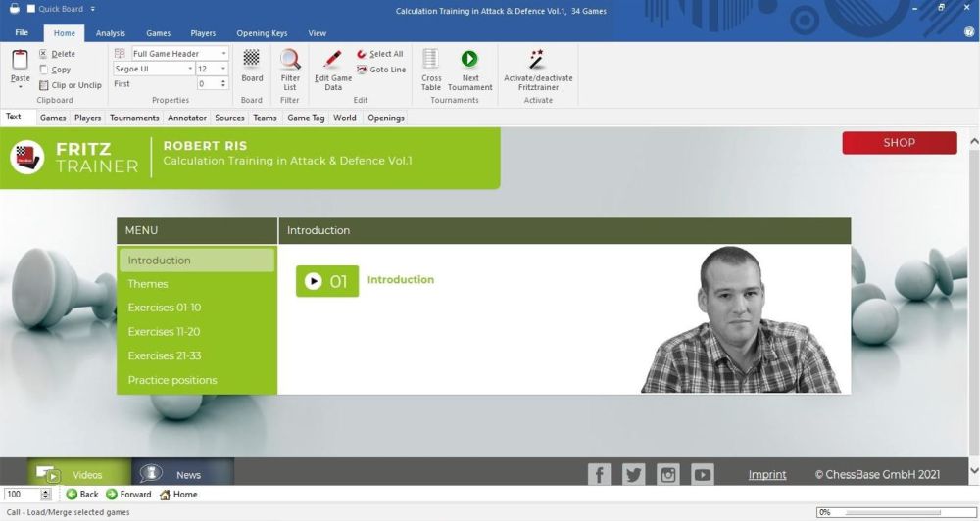Click the red SHOP button
The width and height of the screenshot is (980, 521).
coord(900,142)
